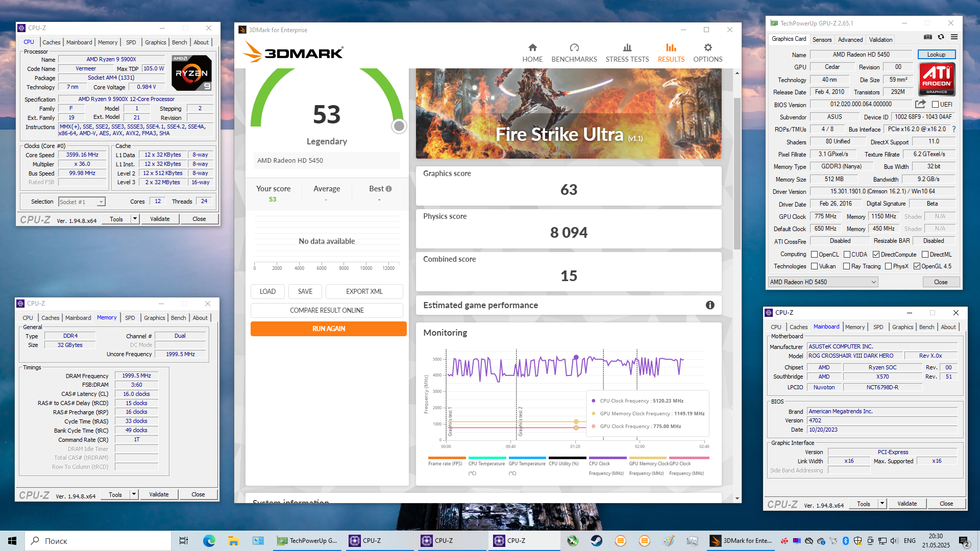This screenshot has height=551, width=980.
Task: Click the ATI Radeon logo in GPU-Z
Action: pos(937,79)
